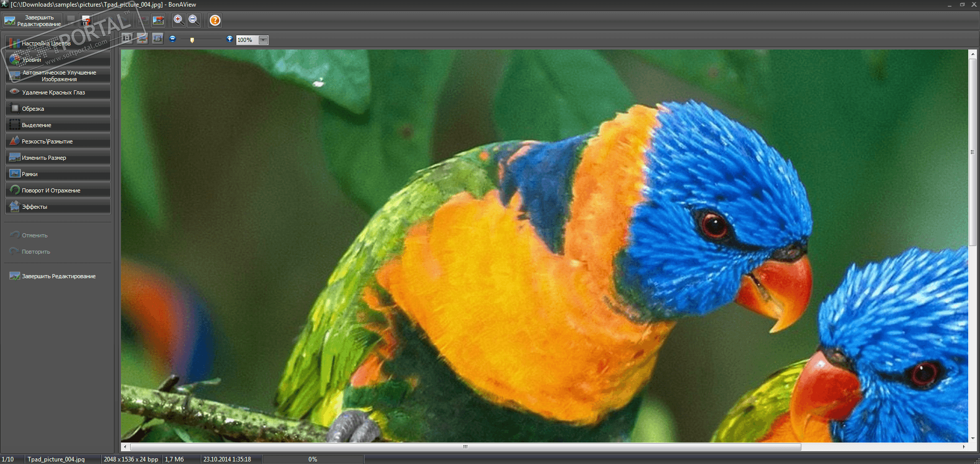Click the save-as floppy icon with question mark
980x464 pixels.
86,20
